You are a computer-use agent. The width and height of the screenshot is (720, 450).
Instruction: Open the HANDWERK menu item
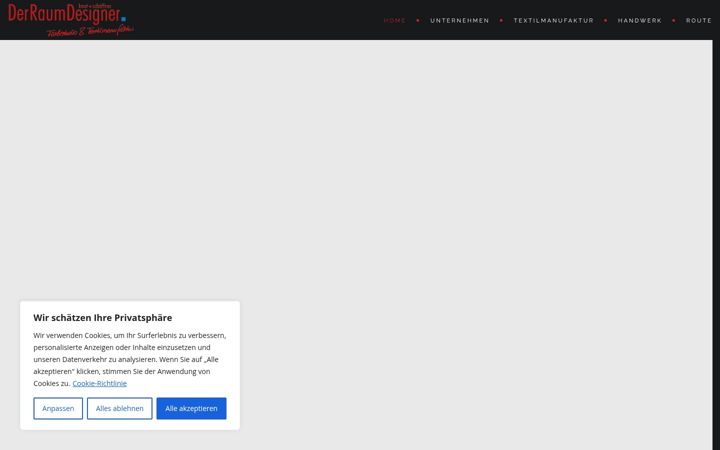point(640,21)
